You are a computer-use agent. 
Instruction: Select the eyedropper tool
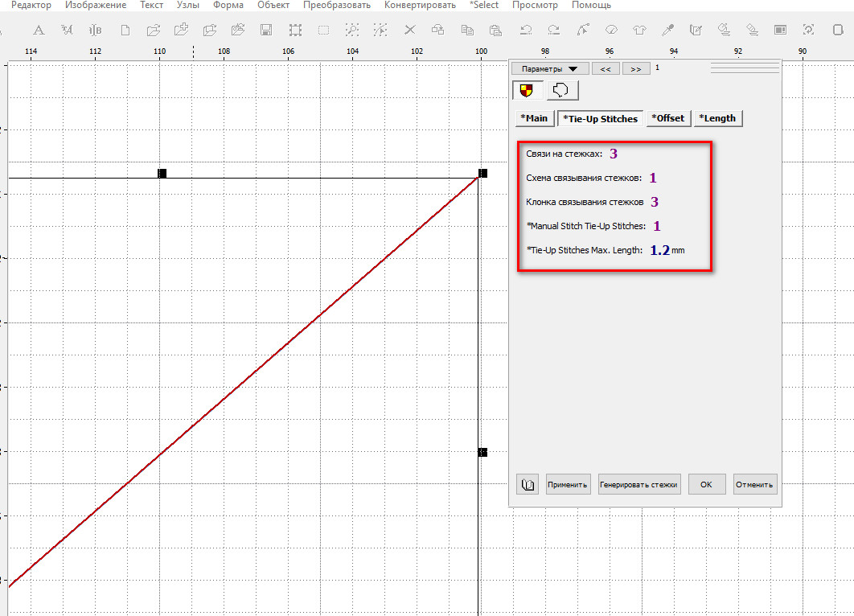coord(667,30)
